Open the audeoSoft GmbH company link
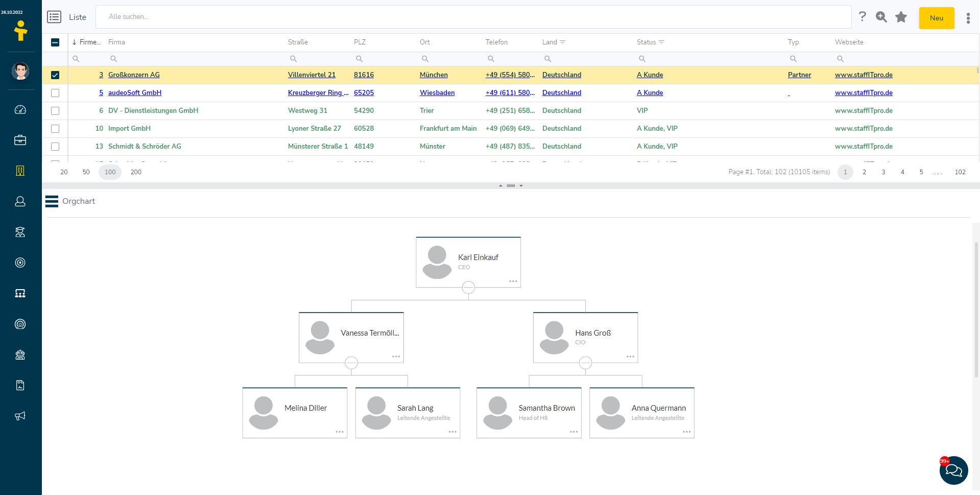The image size is (980, 495). (135, 93)
